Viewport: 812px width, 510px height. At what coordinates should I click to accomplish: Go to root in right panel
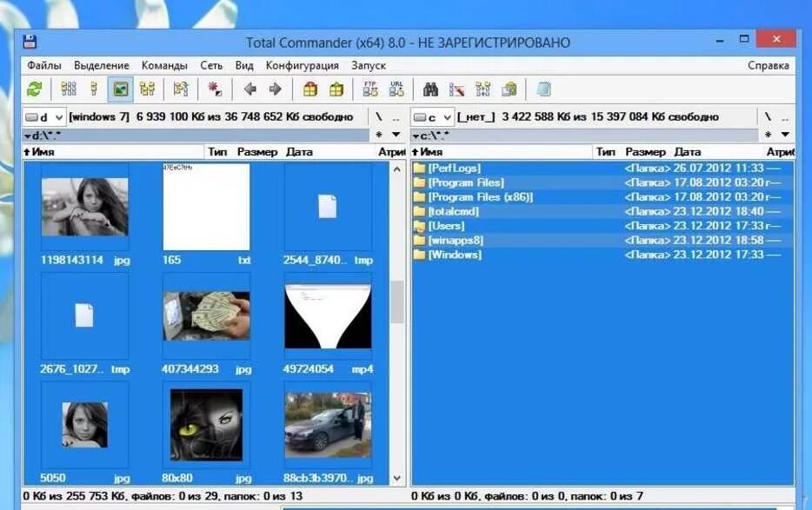[x=768, y=117]
